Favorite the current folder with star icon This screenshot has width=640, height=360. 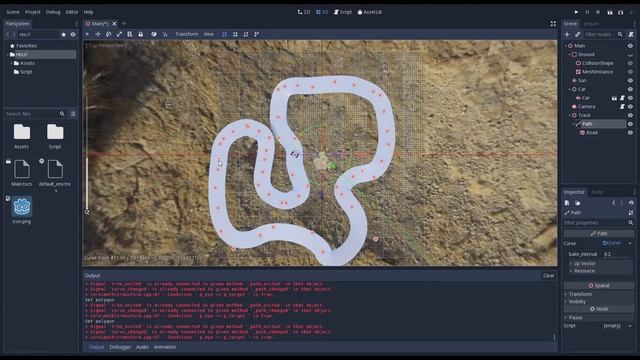tap(64, 35)
